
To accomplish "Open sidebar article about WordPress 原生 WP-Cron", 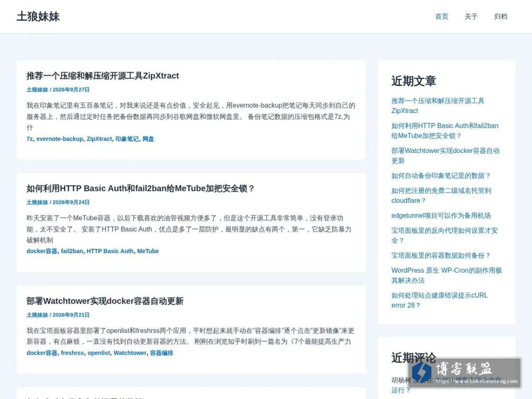I will tap(447, 275).
